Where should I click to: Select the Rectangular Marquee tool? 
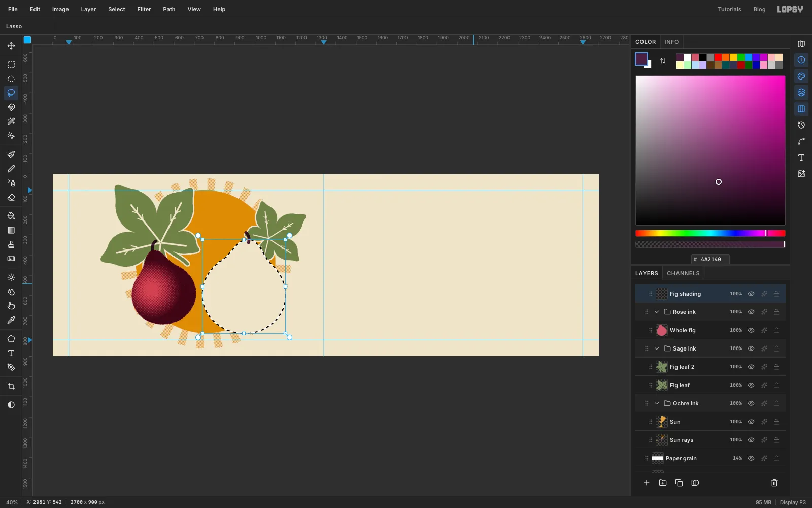click(x=11, y=65)
